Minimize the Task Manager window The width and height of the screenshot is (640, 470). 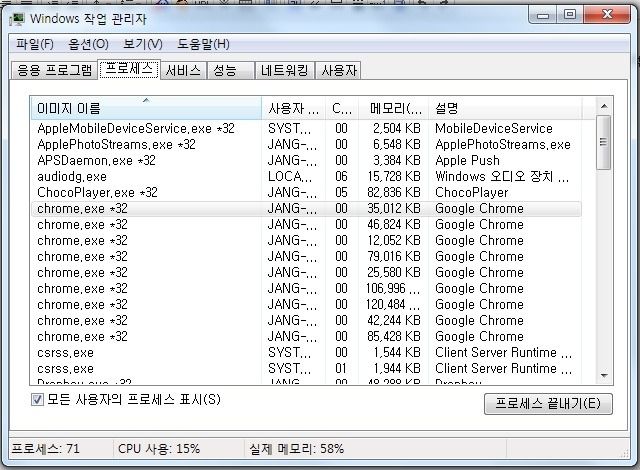tap(542, 15)
